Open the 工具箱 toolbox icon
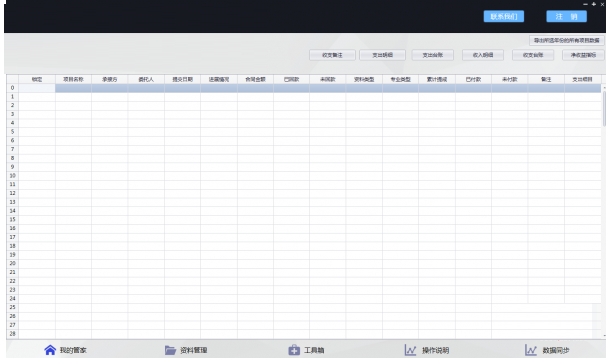The height and width of the screenshot is (364, 610). point(294,350)
